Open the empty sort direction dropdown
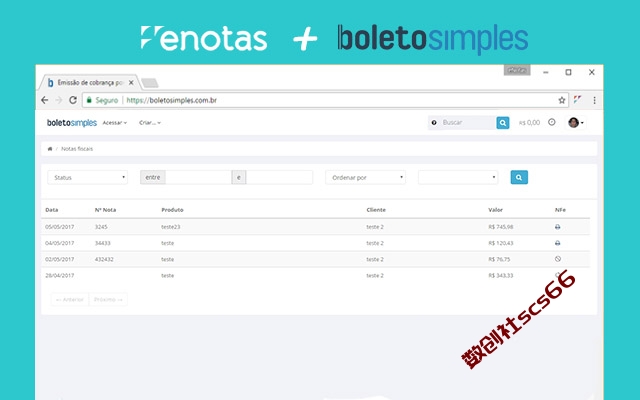Screen dimensions: 640x400 coord(458,177)
